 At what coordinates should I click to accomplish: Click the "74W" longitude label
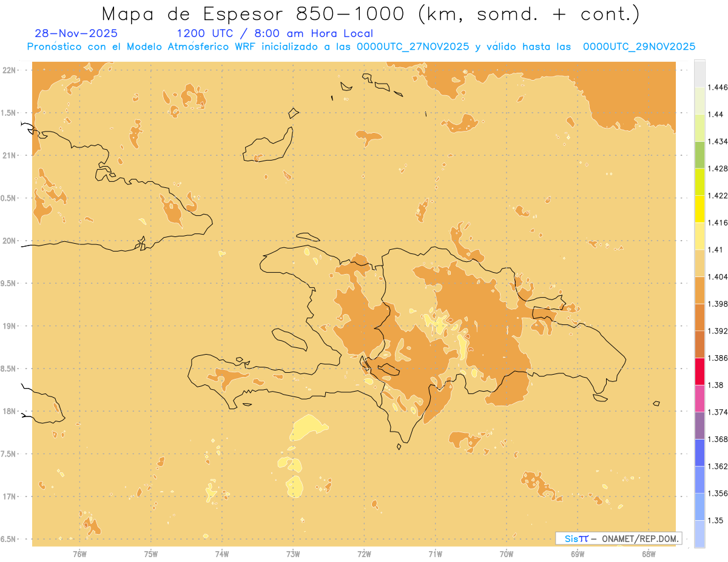[x=221, y=554]
